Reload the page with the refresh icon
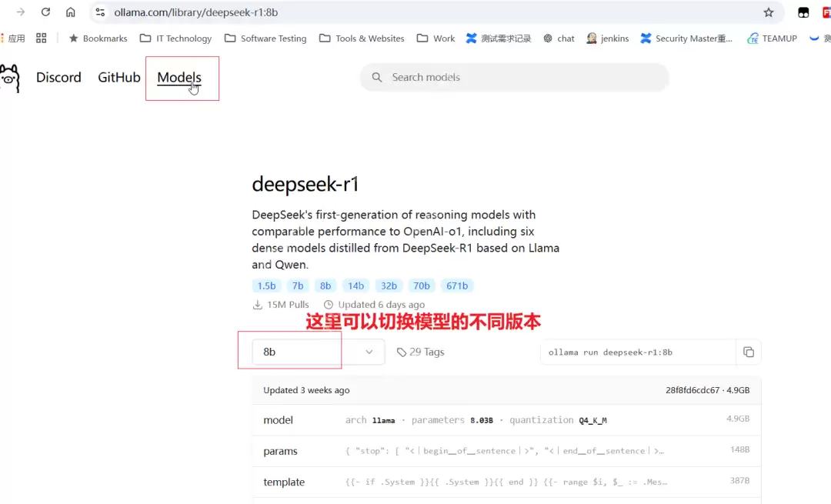Viewport: 831px width, 504px height. click(48, 12)
